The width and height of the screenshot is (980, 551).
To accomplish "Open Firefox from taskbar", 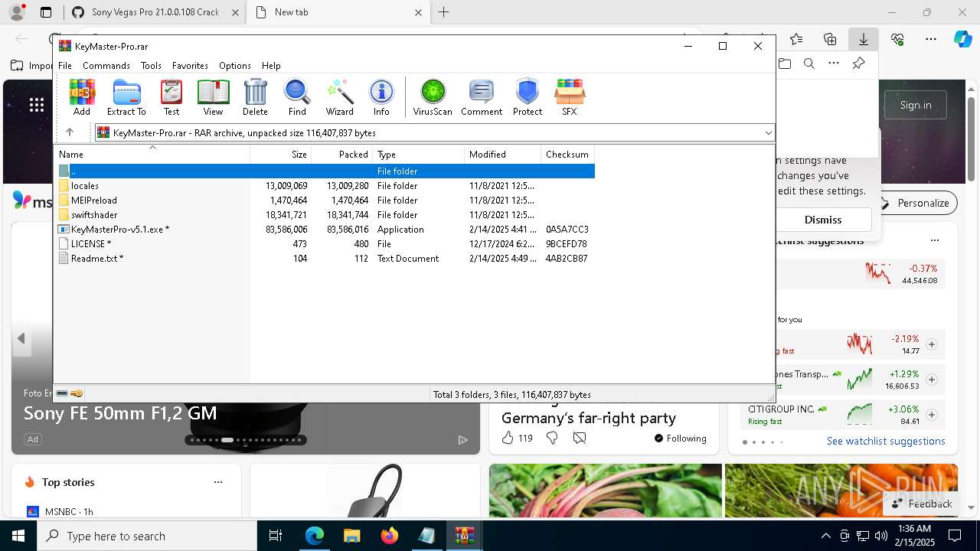I will tap(389, 536).
